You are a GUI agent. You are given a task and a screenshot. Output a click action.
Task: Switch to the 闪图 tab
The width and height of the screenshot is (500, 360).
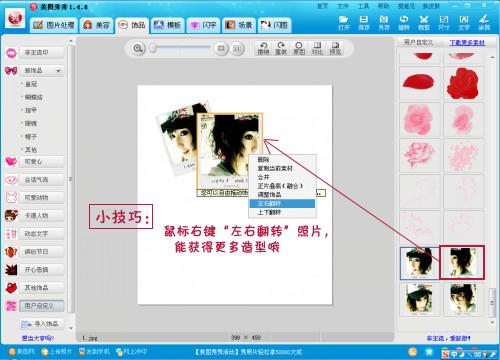click(274, 25)
